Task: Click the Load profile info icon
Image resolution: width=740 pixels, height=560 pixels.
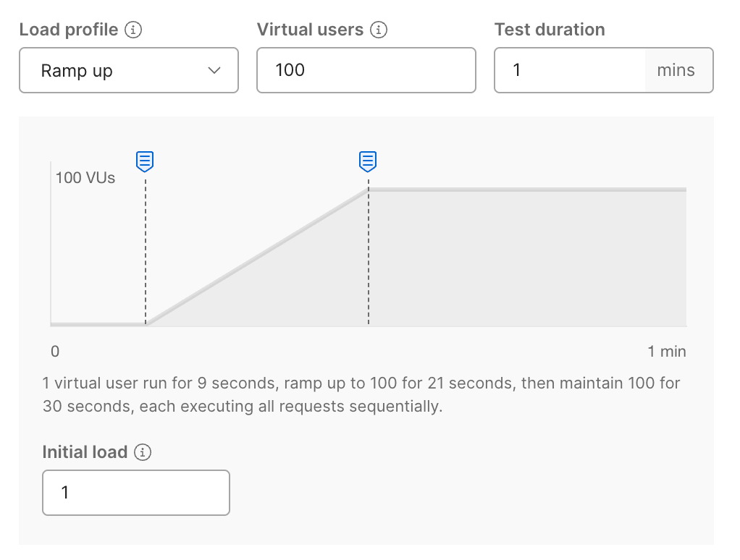Action: pos(133,30)
